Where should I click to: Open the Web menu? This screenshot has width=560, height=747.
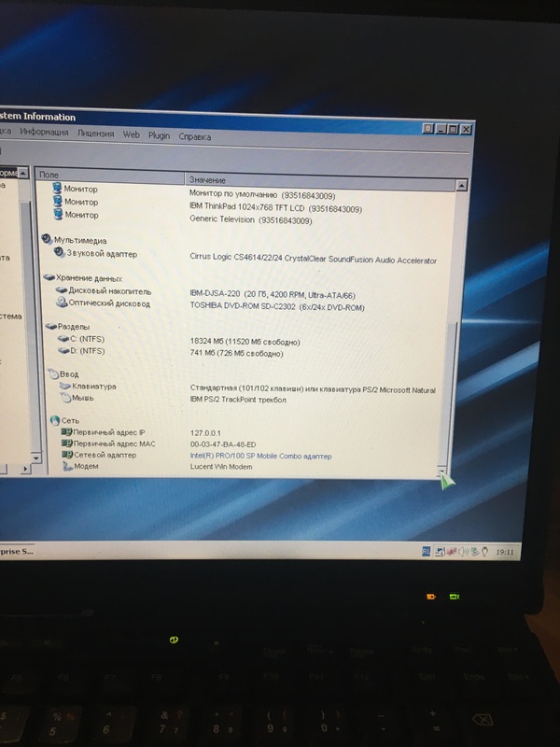point(132,134)
